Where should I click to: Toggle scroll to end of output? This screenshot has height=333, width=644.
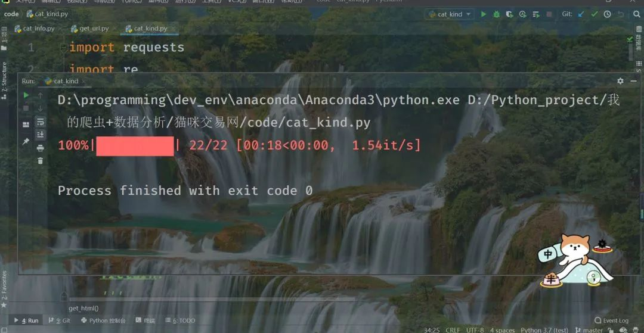click(41, 135)
